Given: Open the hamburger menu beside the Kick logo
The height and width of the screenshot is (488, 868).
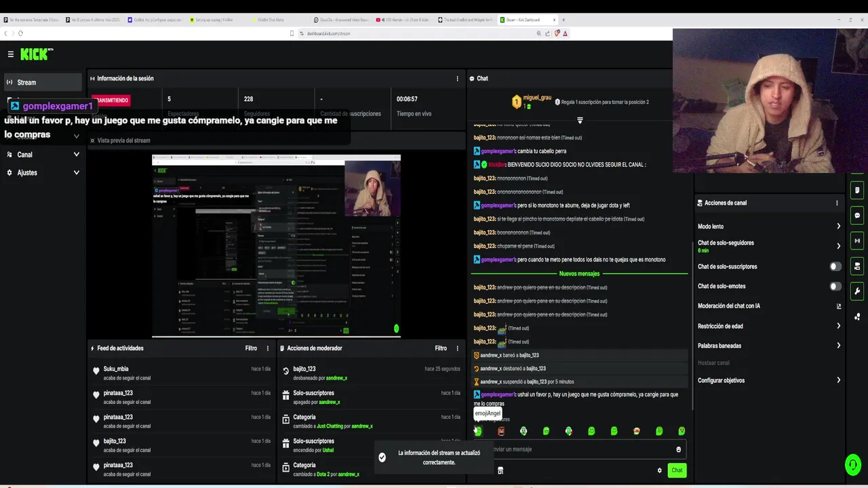Looking at the screenshot, I should pos(11,54).
